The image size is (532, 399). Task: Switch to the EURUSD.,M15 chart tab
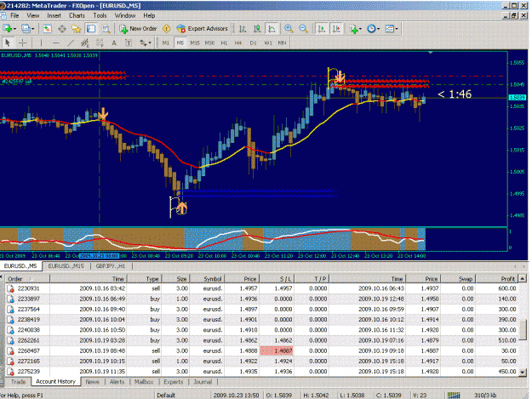click(x=66, y=266)
